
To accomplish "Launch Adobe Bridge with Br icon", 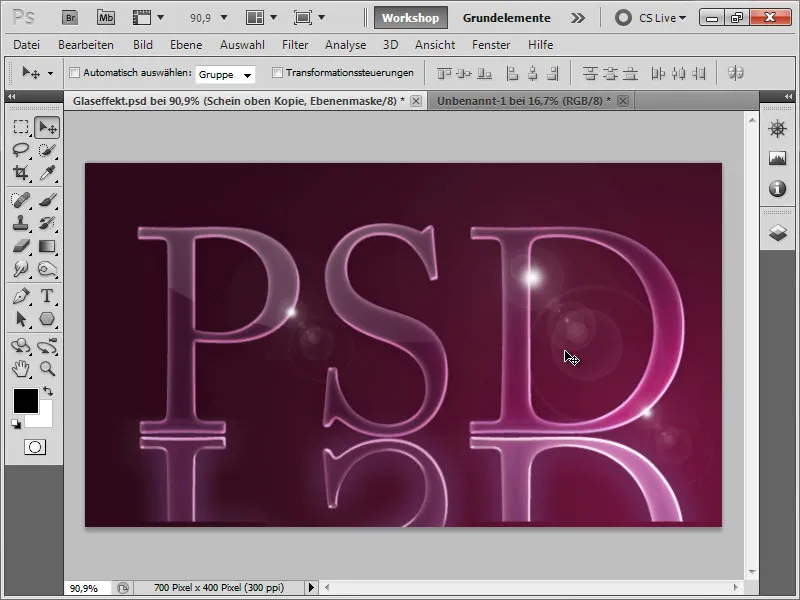I will tap(70, 18).
